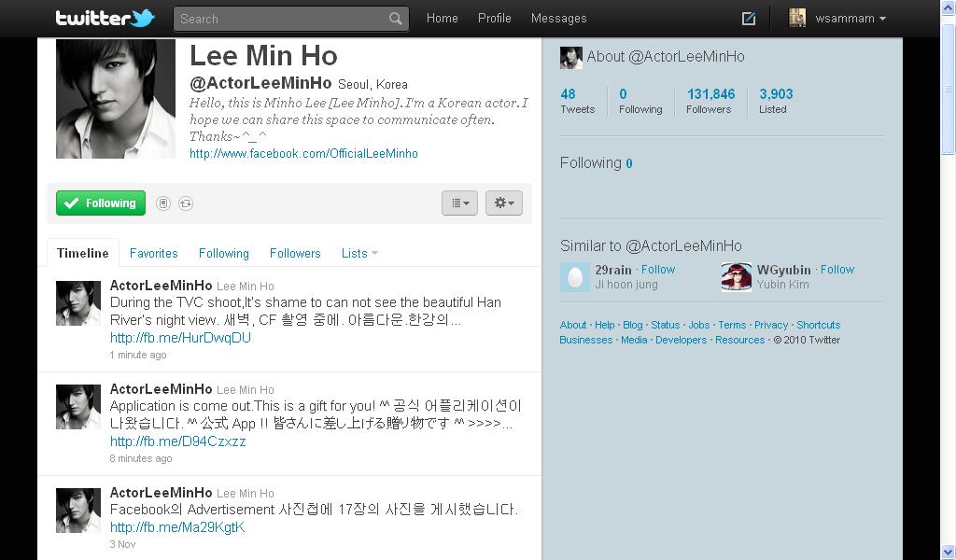Open link fb.me/D94Czxzz

point(178,441)
